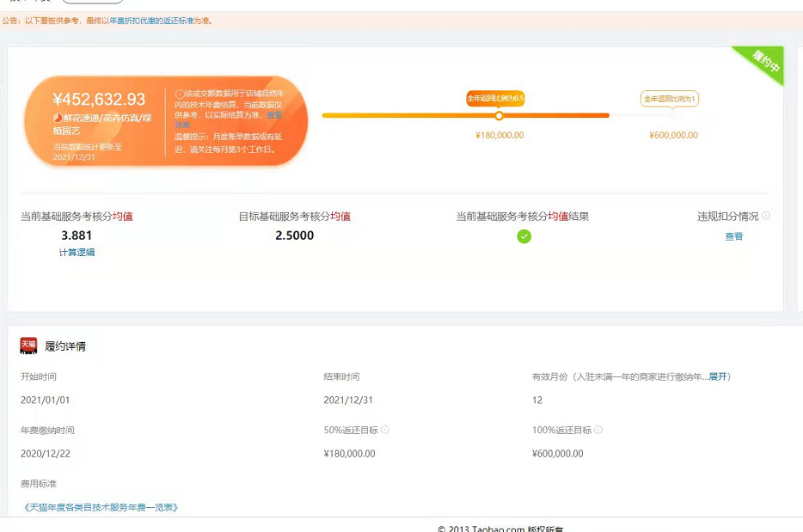Image resolution: width=803 pixels, height=532 pixels.
Task: Click the 公告 notice banner text
Action: coord(107,21)
